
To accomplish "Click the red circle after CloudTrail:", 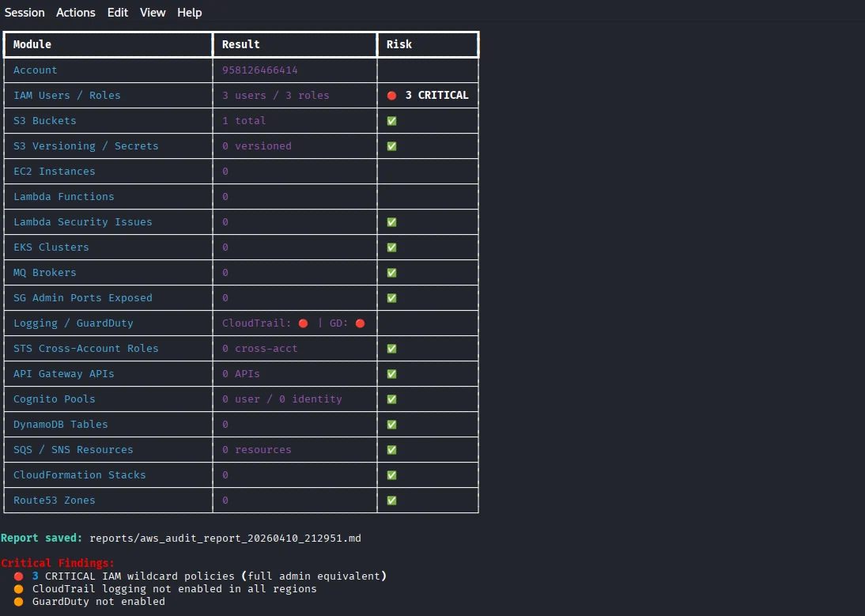I will coord(304,323).
